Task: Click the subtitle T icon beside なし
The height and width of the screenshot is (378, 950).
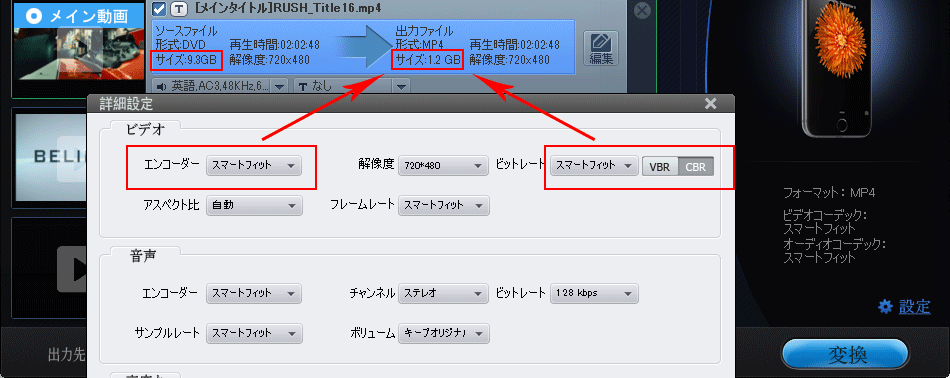Action: pos(302,87)
